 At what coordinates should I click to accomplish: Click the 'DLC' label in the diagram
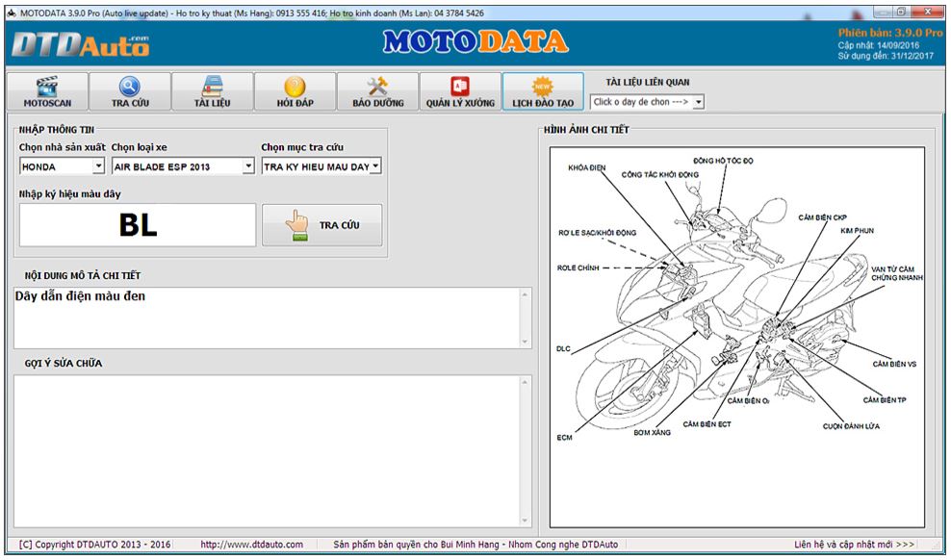(563, 349)
